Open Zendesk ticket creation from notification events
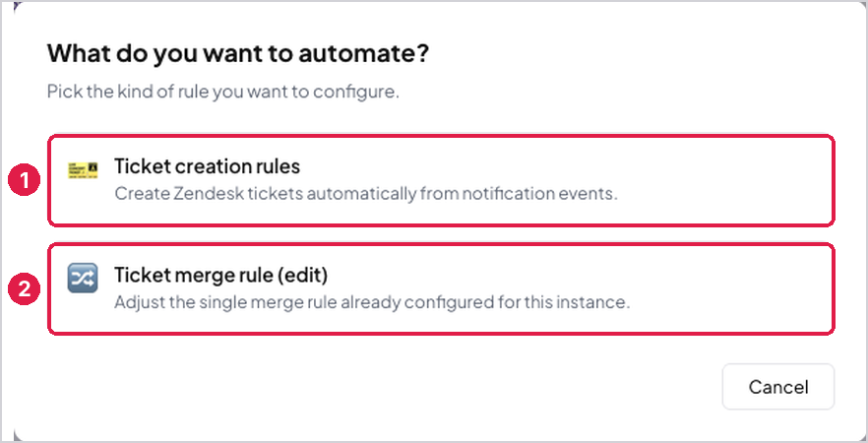868x443 pixels. tap(441, 180)
